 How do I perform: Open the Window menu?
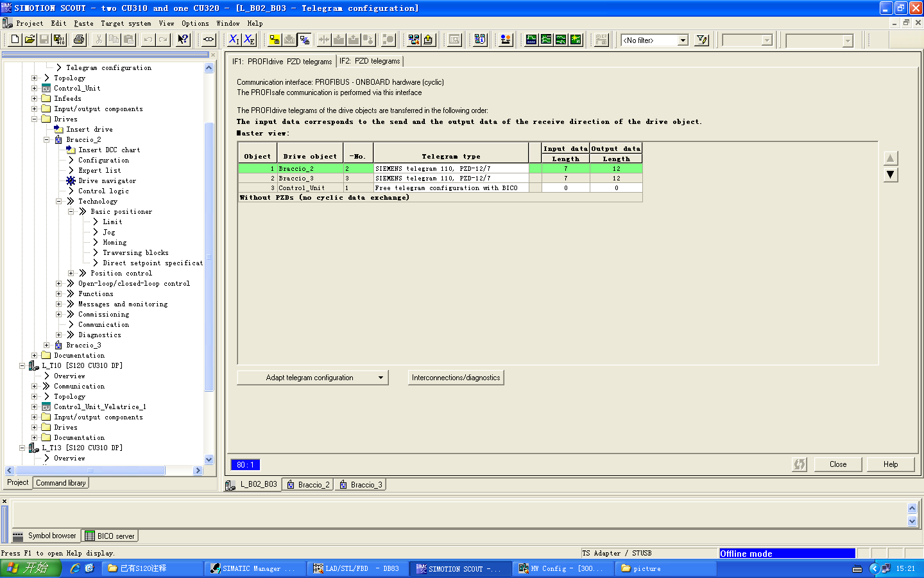228,23
